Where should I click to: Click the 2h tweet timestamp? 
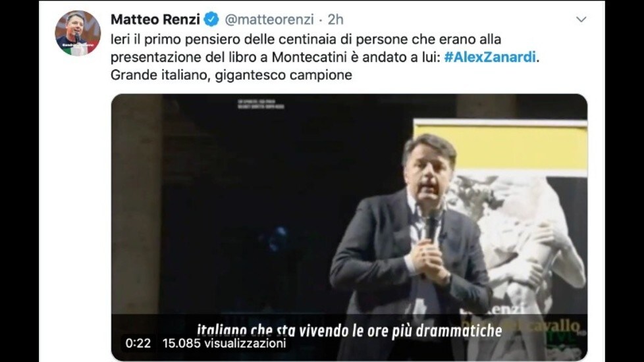(x=336, y=19)
